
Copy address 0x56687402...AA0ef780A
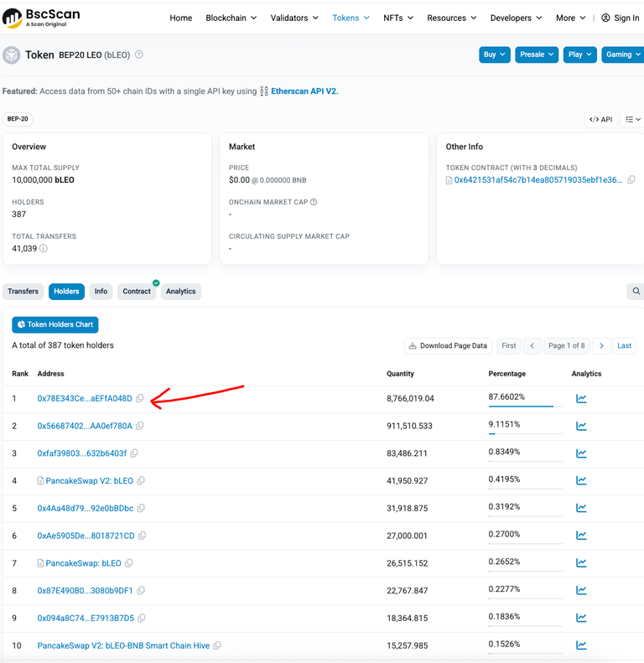click(x=140, y=426)
